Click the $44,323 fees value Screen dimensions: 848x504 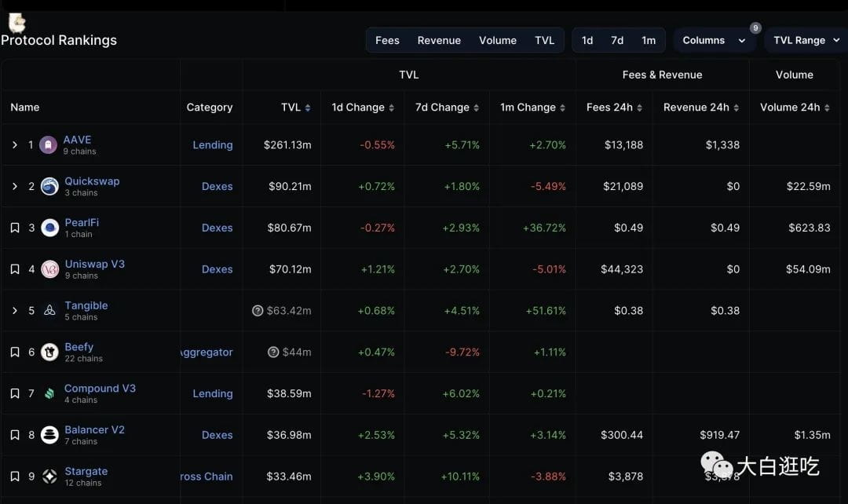point(622,269)
